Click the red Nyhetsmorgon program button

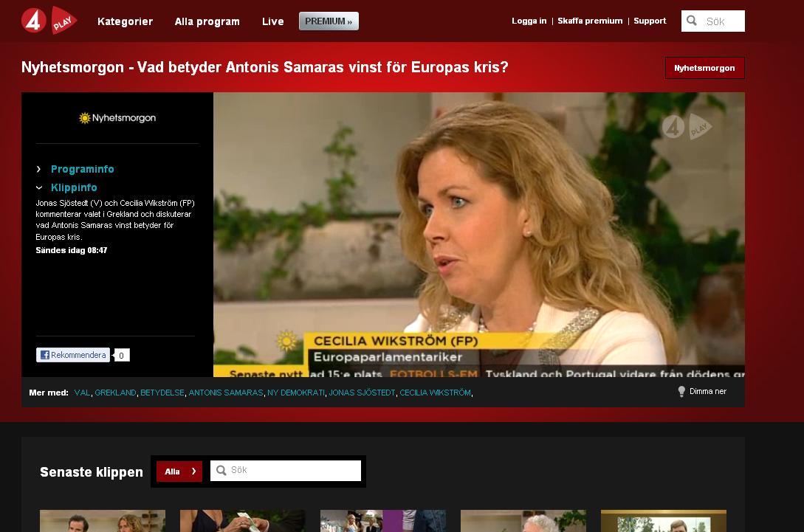click(704, 67)
